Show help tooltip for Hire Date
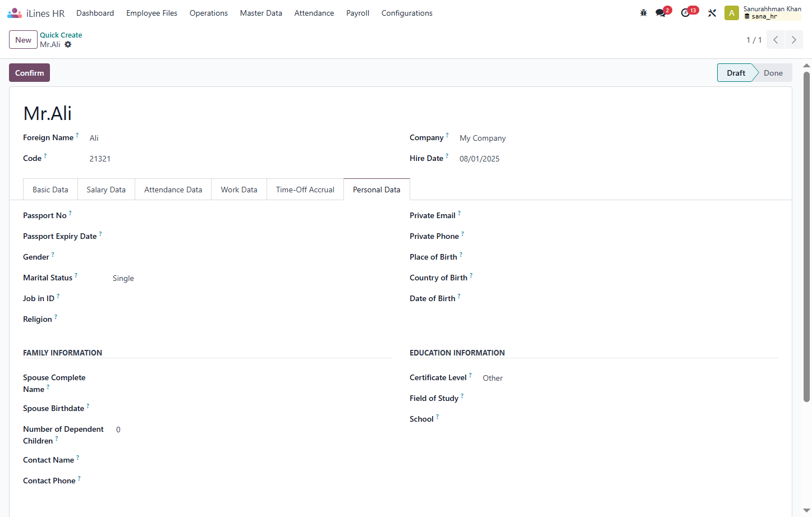Viewport: 812px width, 517px height. 447,155
